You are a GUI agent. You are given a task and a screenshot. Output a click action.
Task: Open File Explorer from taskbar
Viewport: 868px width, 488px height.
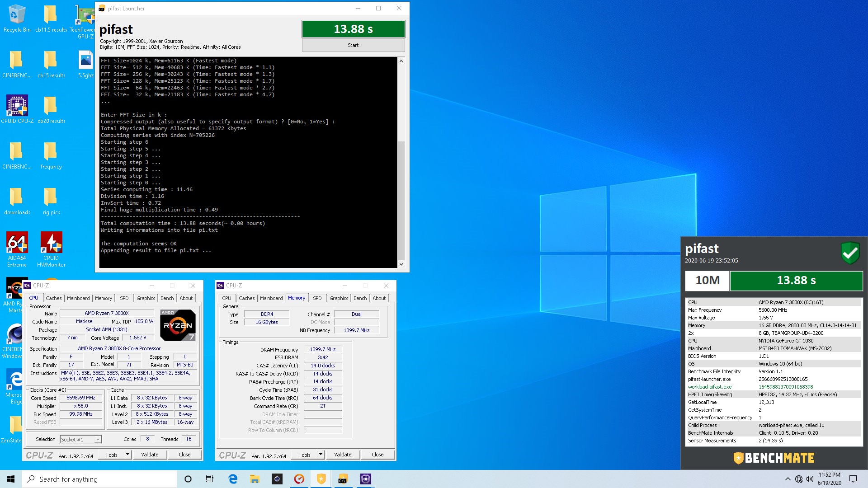click(x=255, y=479)
